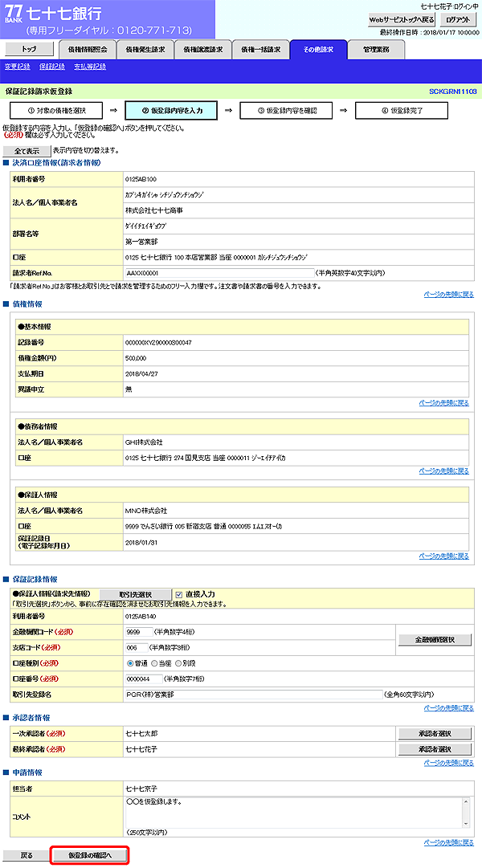Focus the 金融機関コード input field

tap(139, 632)
